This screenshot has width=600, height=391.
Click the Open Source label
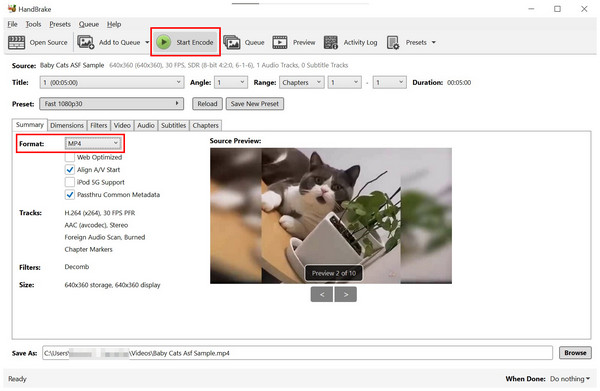pos(49,42)
